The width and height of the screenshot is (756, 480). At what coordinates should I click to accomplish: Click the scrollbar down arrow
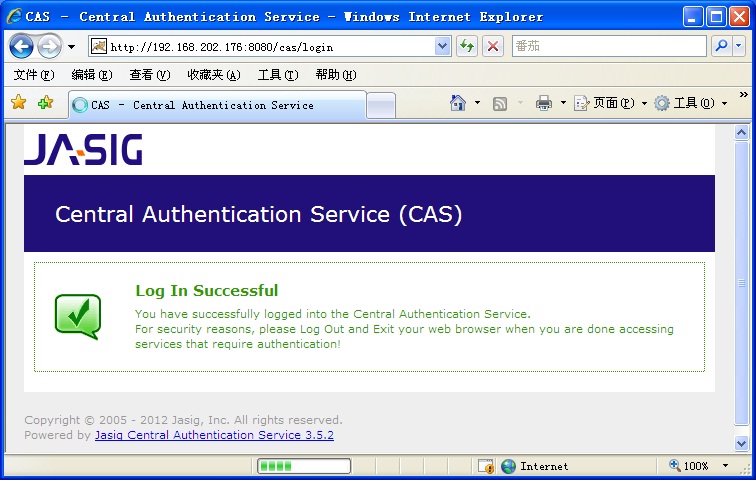coord(742,443)
